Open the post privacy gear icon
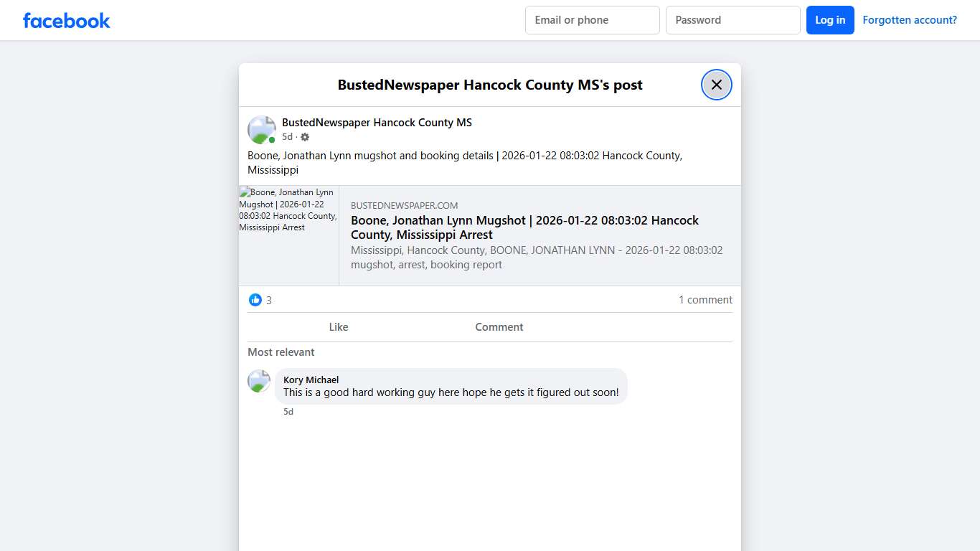Viewport: 980px width, 551px height. pos(305,136)
